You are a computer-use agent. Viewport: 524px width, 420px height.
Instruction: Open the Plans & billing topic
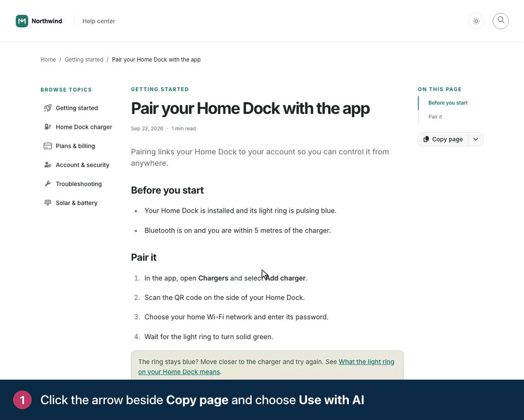tap(75, 146)
